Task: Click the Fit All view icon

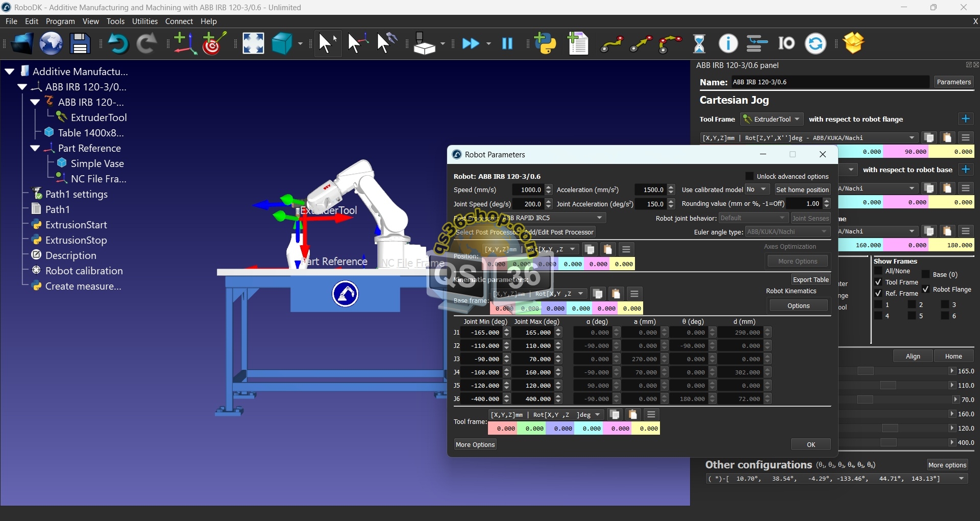Action: pos(253,44)
